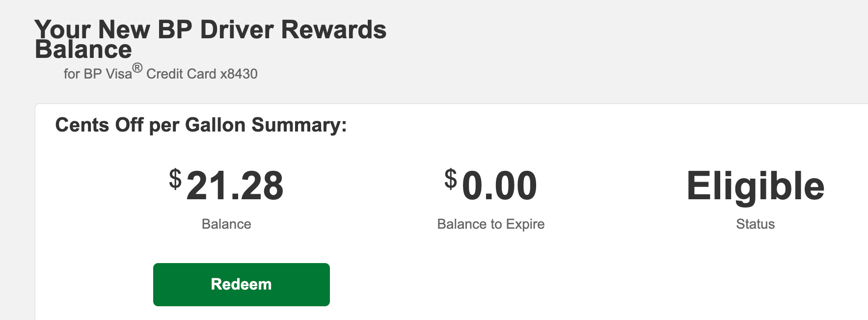
Task: Click the word Balance in page title
Action: tap(83, 50)
